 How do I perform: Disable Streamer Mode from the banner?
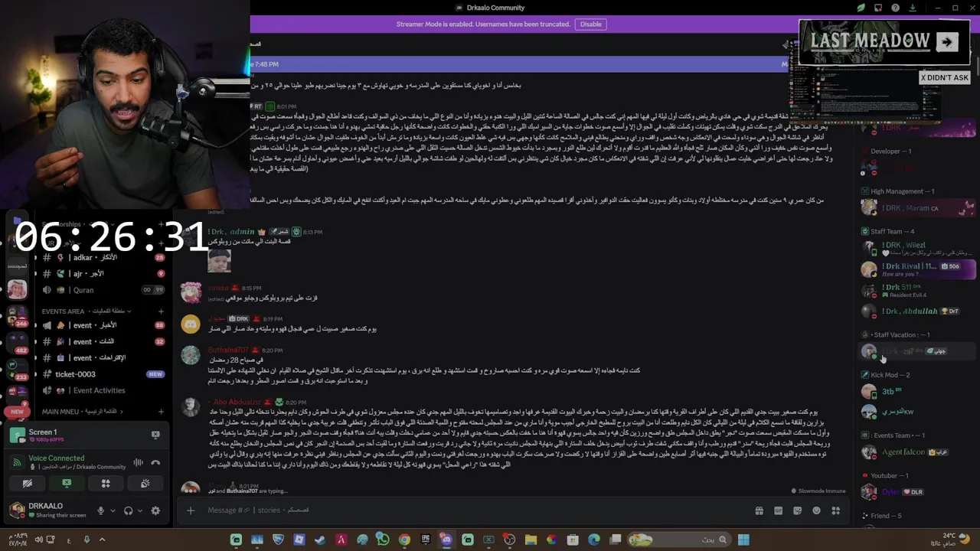click(x=590, y=24)
